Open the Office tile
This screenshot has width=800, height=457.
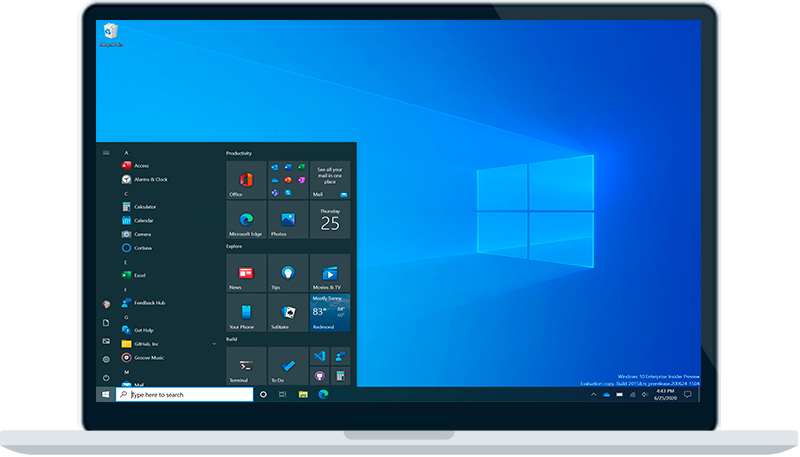click(x=246, y=180)
